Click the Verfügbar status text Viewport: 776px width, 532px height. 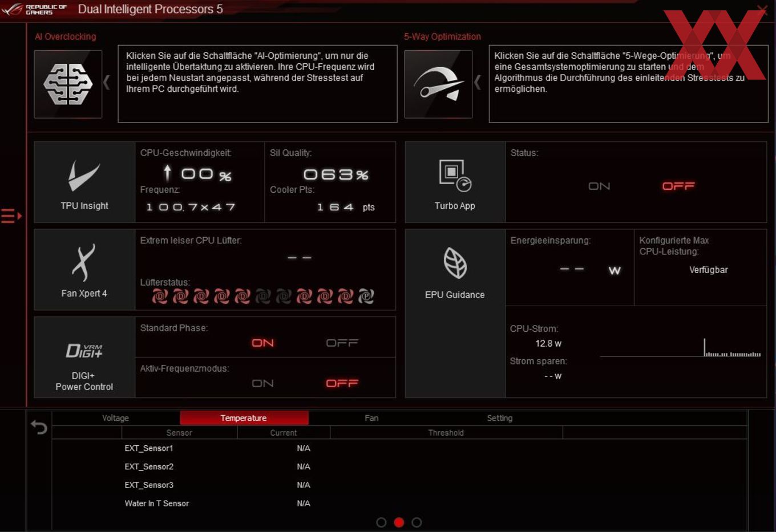pos(709,270)
